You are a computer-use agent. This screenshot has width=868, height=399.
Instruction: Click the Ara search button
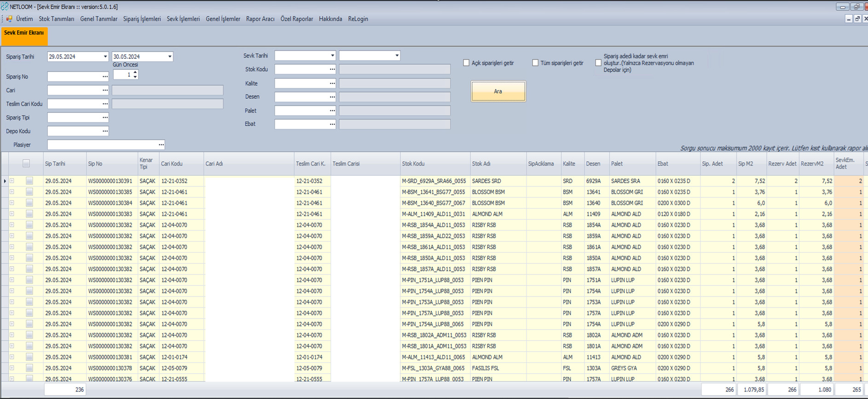click(x=498, y=91)
